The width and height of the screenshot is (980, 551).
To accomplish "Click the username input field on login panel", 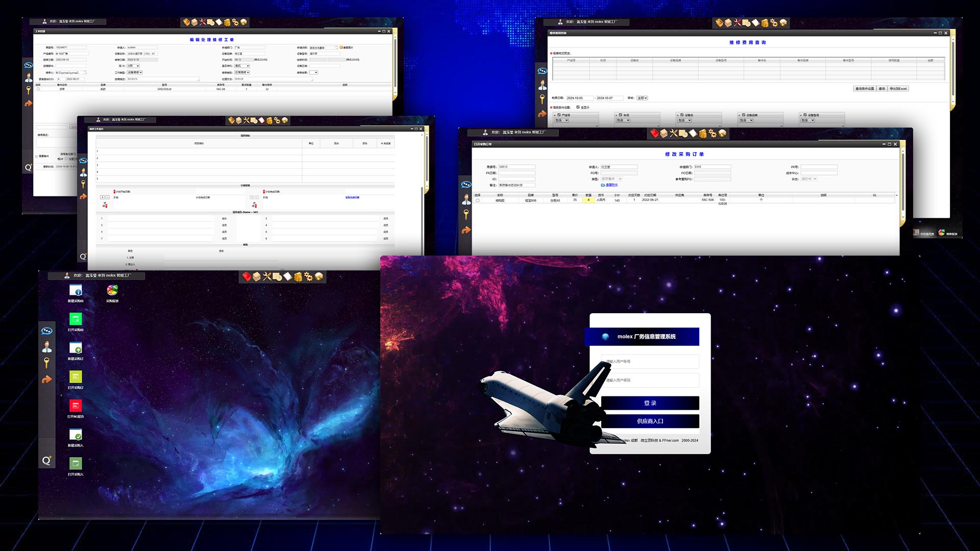I will [x=650, y=361].
